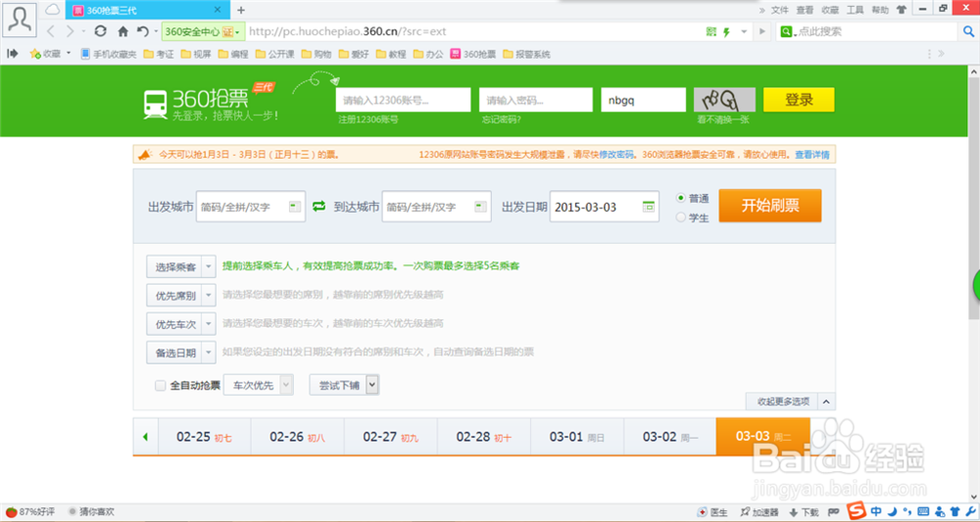Screen dimensions: 980x522
Task: Open the skin shirt icon in menu bar
Action: point(902,10)
